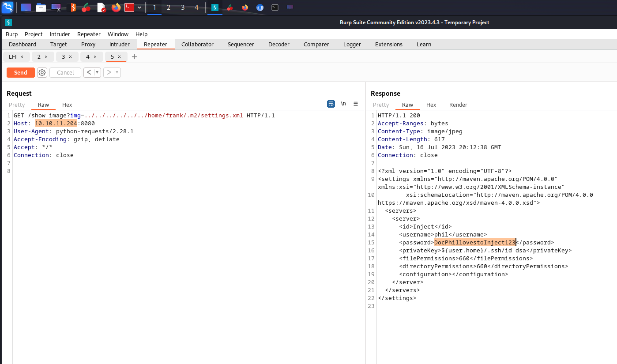The height and width of the screenshot is (364, 617).
Task: Switch Response view to Hex
Action: 431,105
